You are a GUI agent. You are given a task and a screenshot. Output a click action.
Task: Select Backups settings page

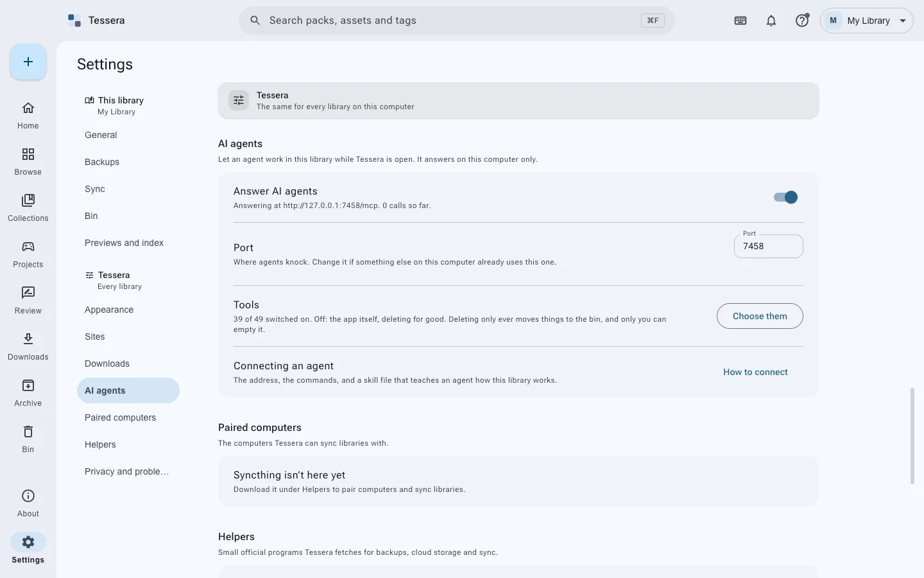pos(128,162)
